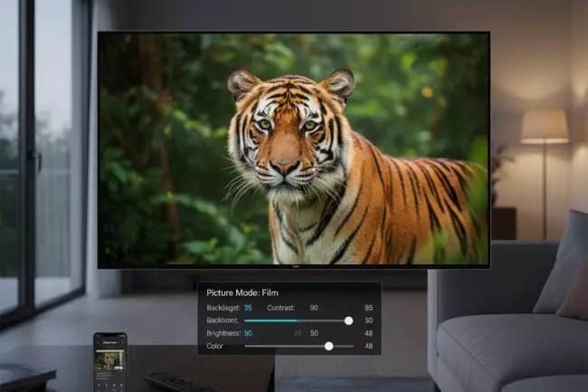Click value 50 beside Backlight slider

[368, 320]
